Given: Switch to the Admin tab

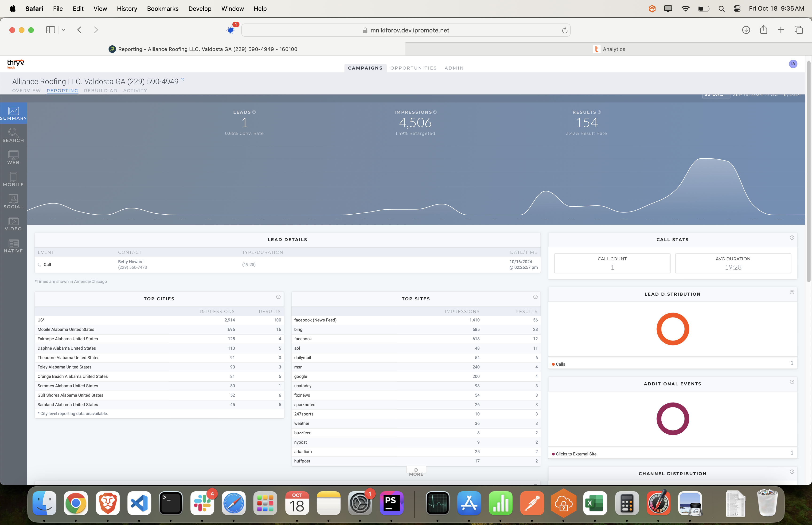Looking at the screenshot, I should tap(454, 68).
